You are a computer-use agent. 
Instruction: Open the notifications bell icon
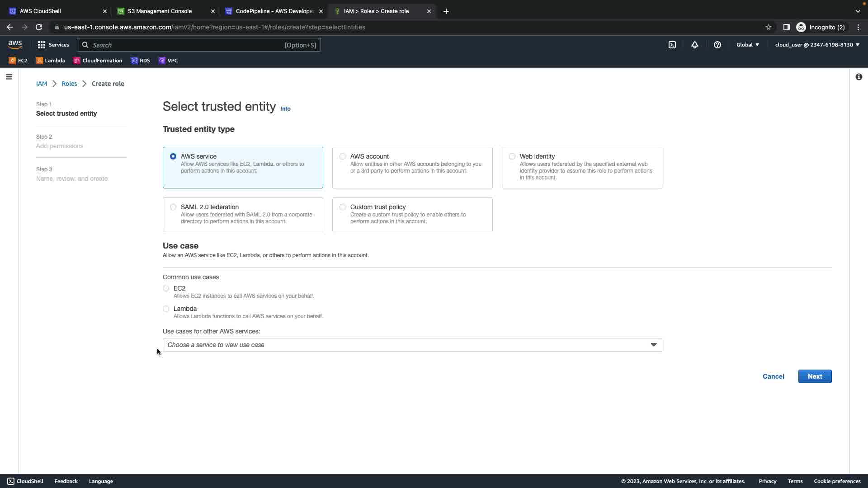[x=695, y=45]
